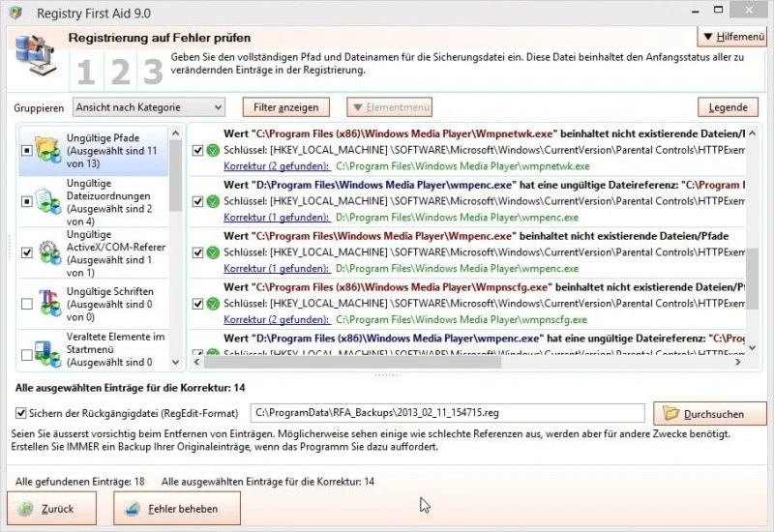The height and width of the screenshot is (532, 774).
Task: Click the green back arrow icon on Zurück
Action: click(x=26, y=509)
